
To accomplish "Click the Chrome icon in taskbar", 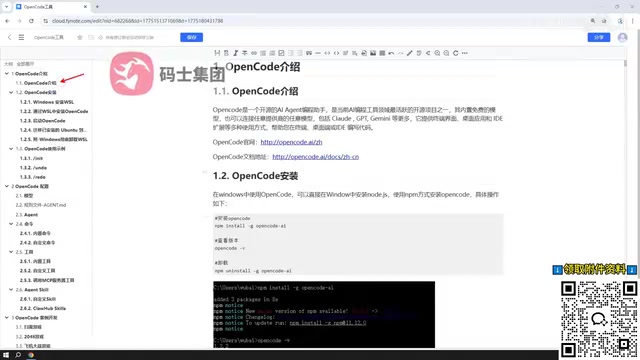I will point(31,355).
